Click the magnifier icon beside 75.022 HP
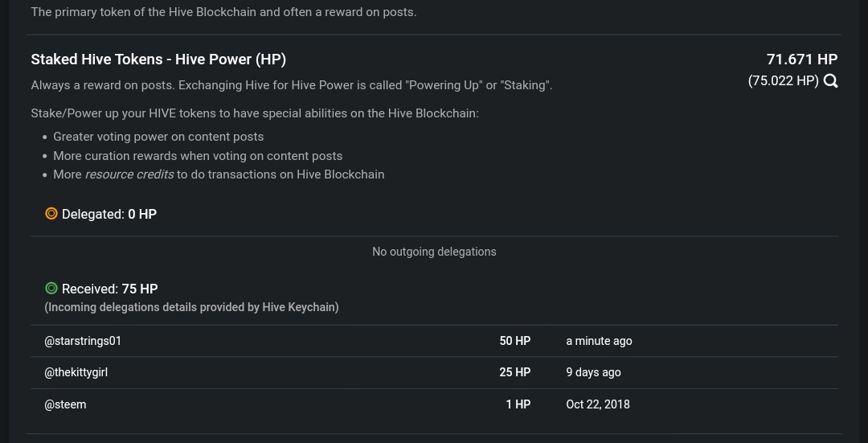 click(830, 81)
